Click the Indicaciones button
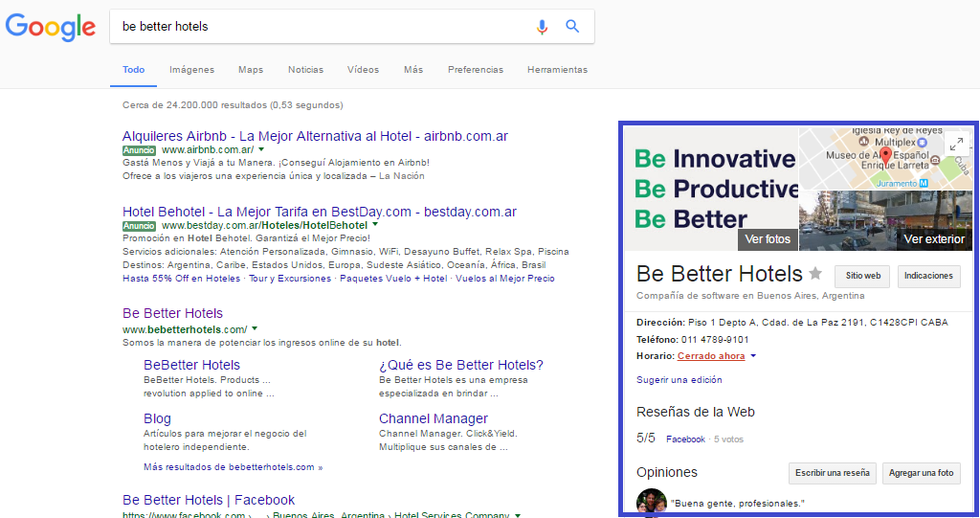This screenshot has width=980, height=518. point(928,276)
